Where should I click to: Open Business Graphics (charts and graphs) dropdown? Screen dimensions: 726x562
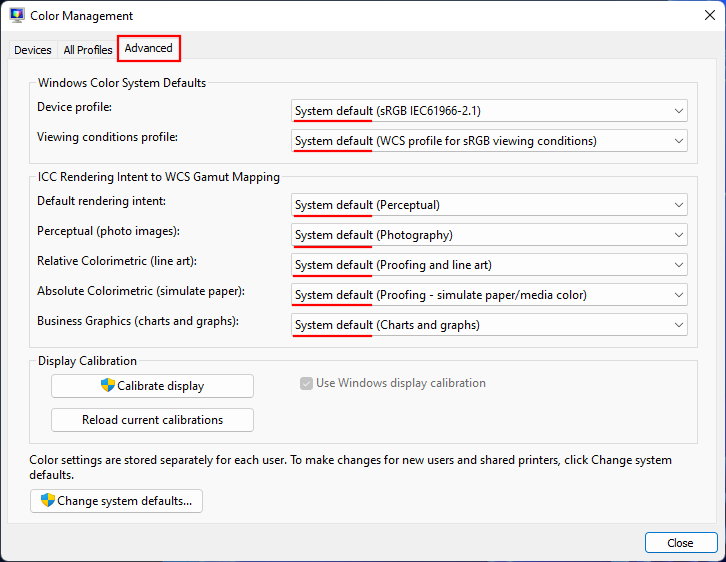tap(489, 325)
